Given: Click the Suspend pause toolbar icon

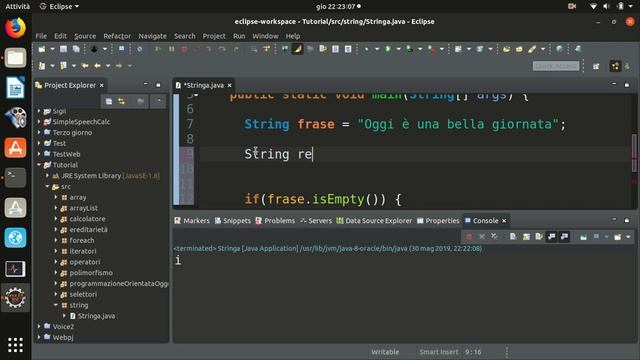Looking at the screenshot, I should [x=171, y=49].
